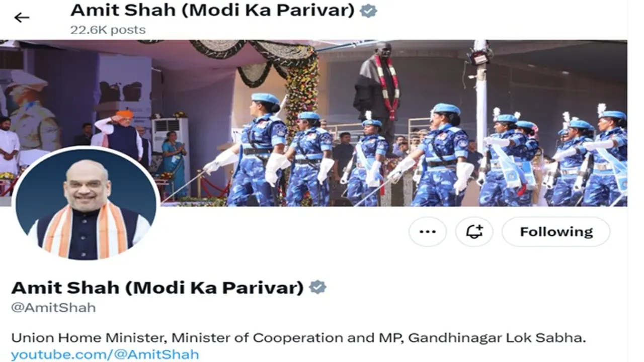Click the verified badge beside the profile name
This screenshot has width=644, height=362.
[x=317, y=287]
